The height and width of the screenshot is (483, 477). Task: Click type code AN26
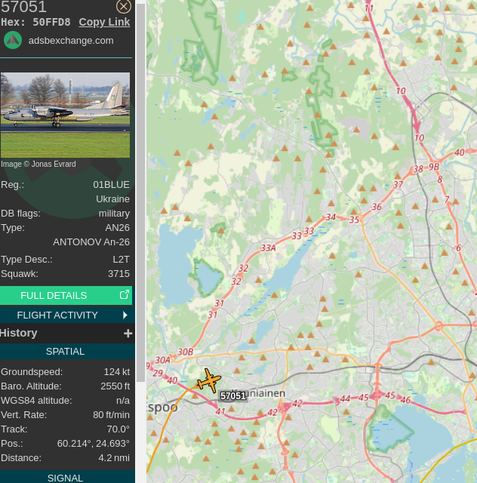click(117, 228)
